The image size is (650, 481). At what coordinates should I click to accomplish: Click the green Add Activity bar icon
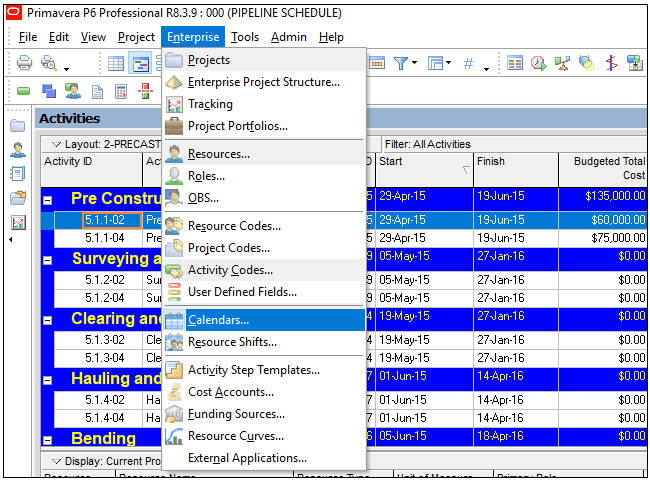(24, 90)
